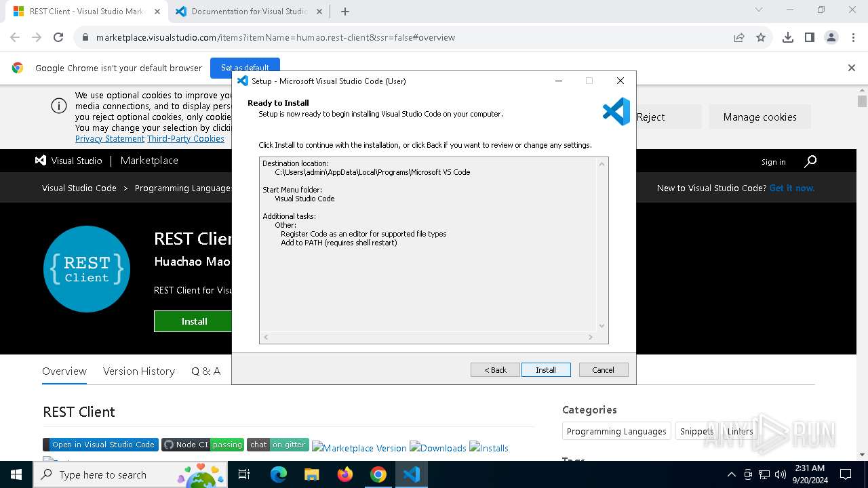
Task: Open the Marketplace header link
Action: pos(149,161)
